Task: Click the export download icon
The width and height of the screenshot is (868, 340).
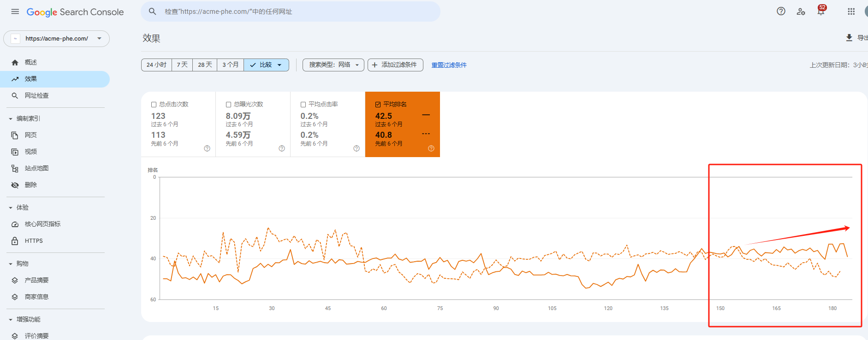Action: pyautogui.click(x=849, y=38)
